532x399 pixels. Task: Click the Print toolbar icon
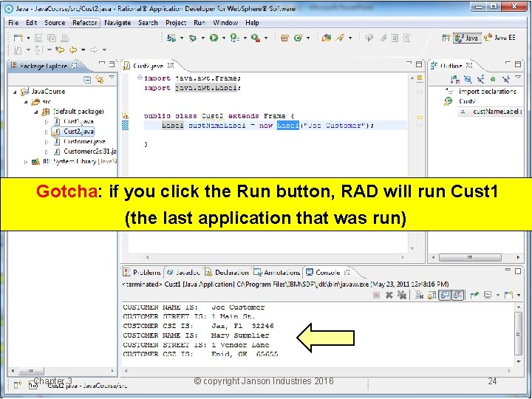point(65,38)
